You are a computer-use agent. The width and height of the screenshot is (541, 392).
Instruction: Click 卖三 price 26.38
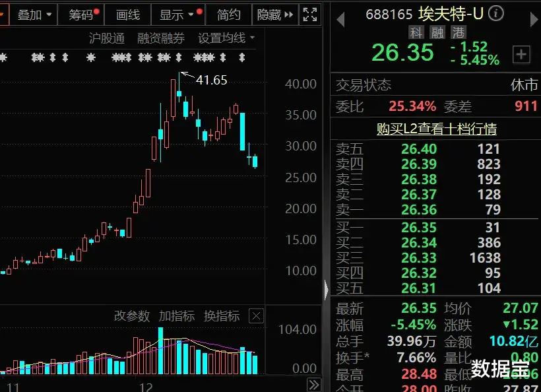click(419, 180)
